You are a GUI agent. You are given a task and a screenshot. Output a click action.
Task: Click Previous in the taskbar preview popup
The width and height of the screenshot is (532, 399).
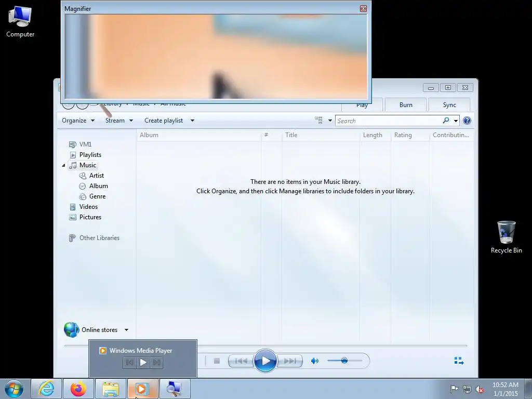pos(129,362)
